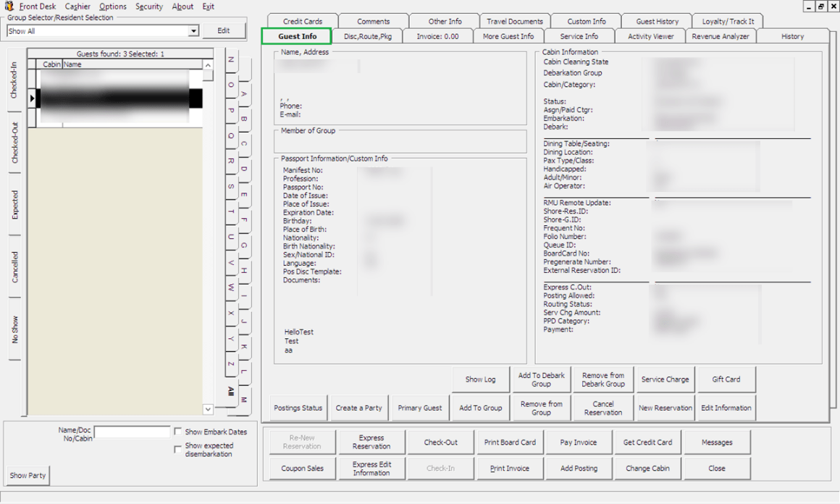Create a Party for the guest
The height and width of the screenshot is (504, 840).
click(358, 408)
